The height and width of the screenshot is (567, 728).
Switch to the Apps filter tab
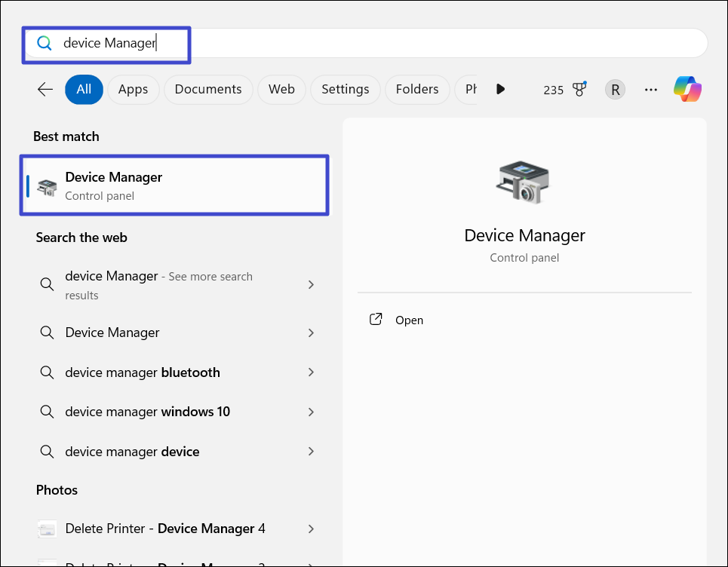pos(133,89)
